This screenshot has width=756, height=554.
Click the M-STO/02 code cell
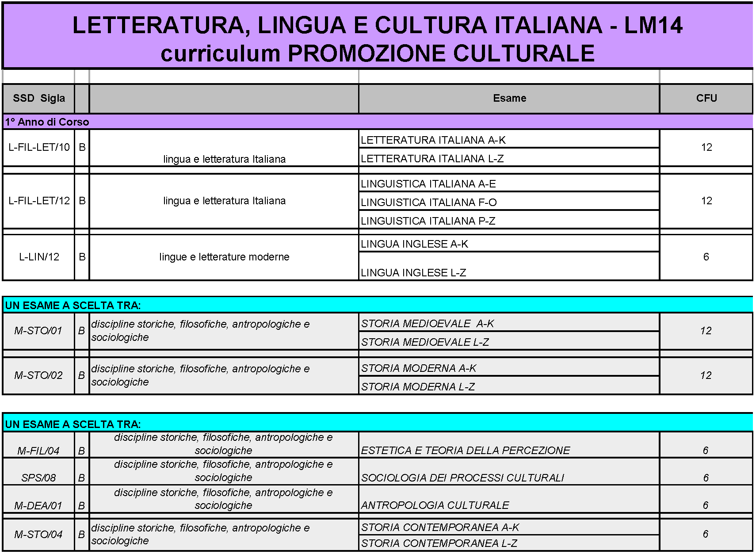click(38, 375)
